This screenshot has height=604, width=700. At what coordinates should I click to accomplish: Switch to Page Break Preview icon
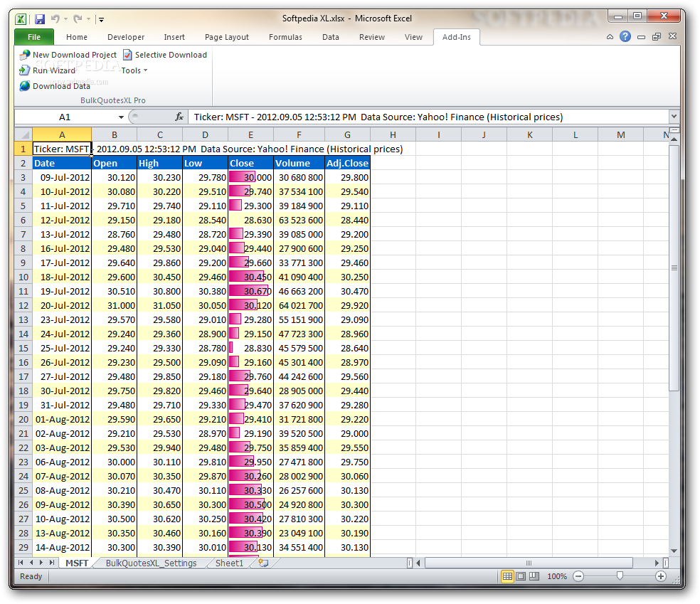tap(534, 576)
